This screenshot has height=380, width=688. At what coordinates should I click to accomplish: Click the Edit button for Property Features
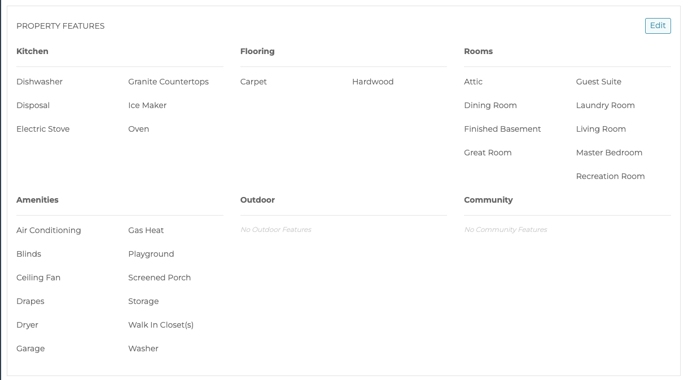[657, 25]
